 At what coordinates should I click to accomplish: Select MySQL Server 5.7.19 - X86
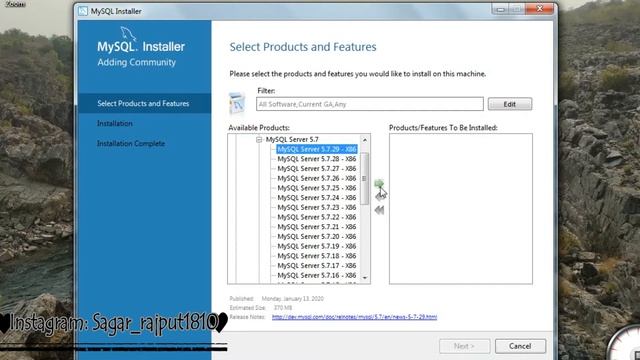pos(317,246)
